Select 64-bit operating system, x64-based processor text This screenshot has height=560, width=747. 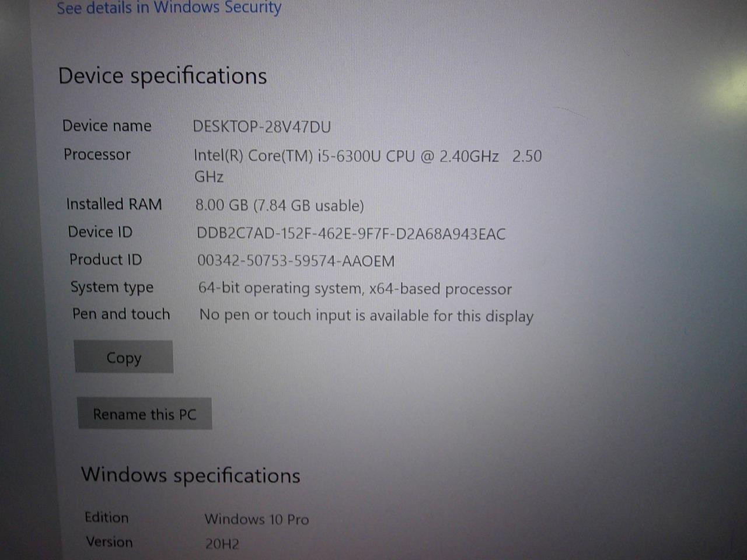pyautogui.click(x=355, y=289)
